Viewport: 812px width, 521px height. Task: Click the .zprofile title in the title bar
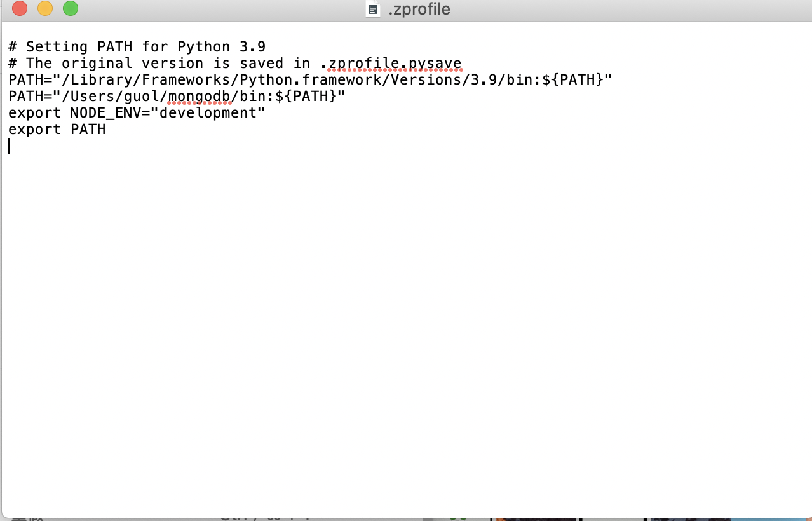[420, 9]
